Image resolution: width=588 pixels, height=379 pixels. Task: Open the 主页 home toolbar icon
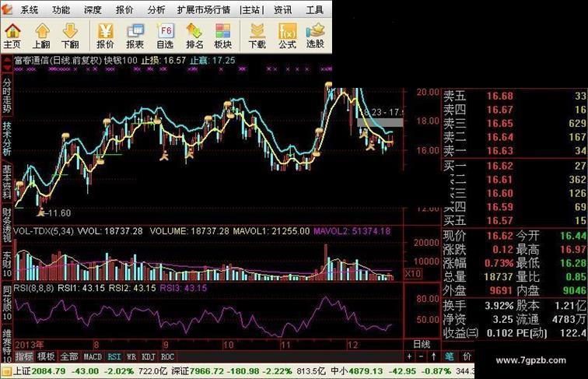pyautogui.click(x=12, y=36)
